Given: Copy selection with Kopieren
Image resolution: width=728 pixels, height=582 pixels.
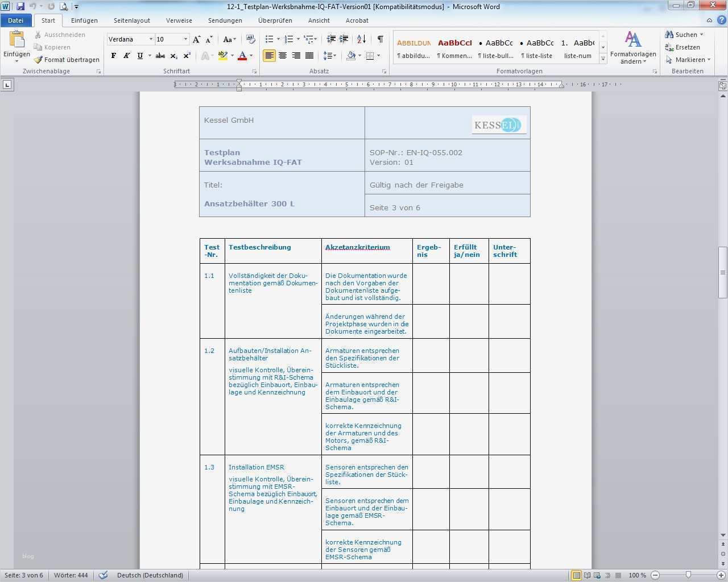Looking at the screenshot, I should point(52,47).
